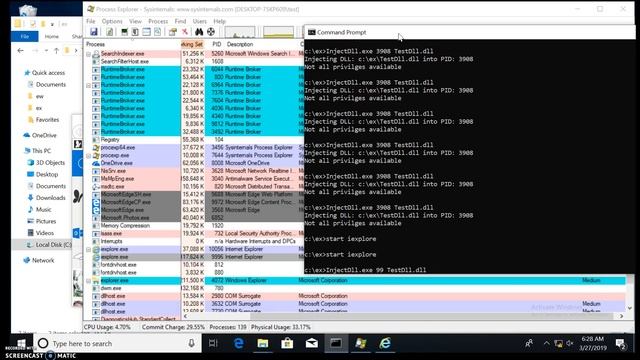Click the red Kill Process icon
This screenshot has height=360, width=640.
coord(185,32)
